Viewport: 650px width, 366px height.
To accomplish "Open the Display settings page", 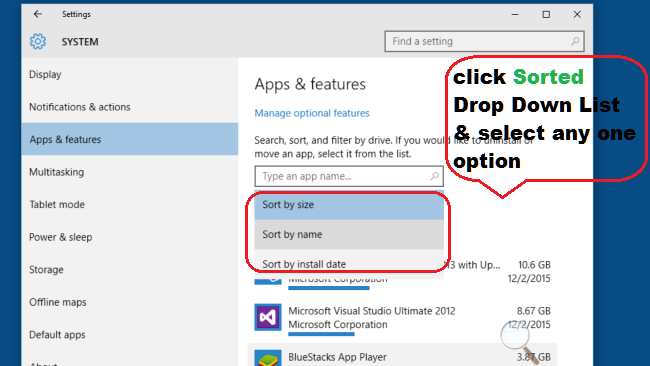I will [x=130, y=75].
